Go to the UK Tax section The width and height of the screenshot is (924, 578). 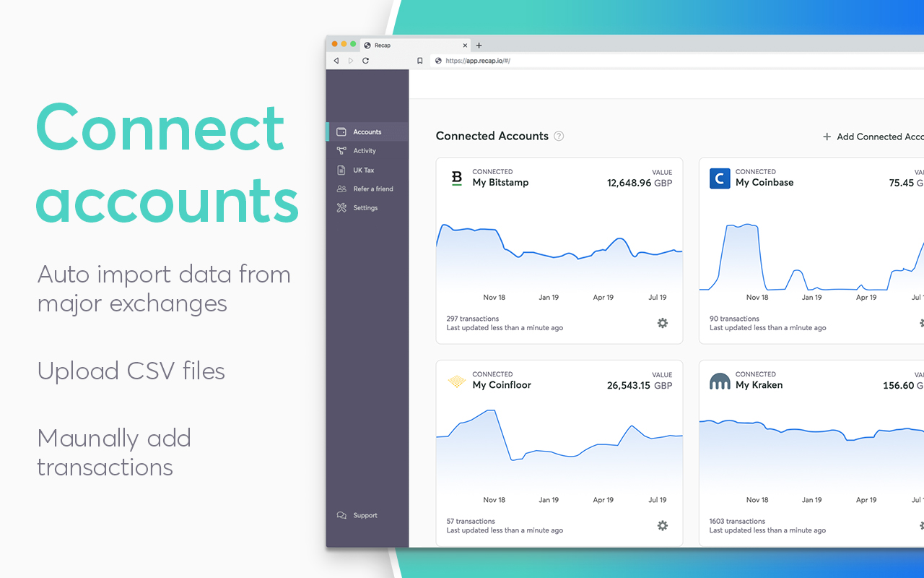tap(367, 170)
